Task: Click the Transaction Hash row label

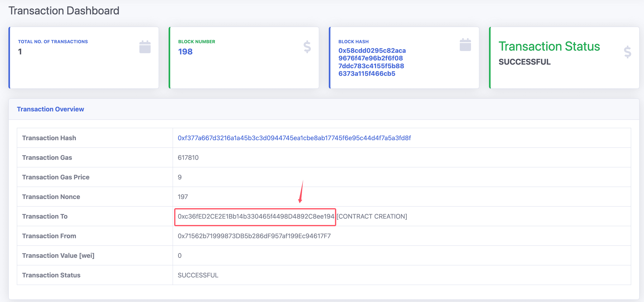Action: [49, 138]
